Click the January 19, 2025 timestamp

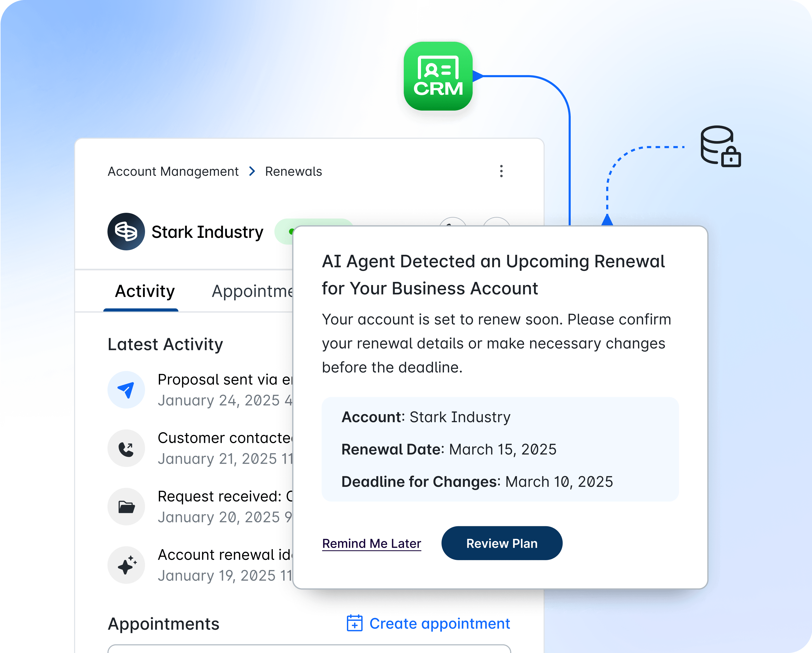click(x=225, y=576)
